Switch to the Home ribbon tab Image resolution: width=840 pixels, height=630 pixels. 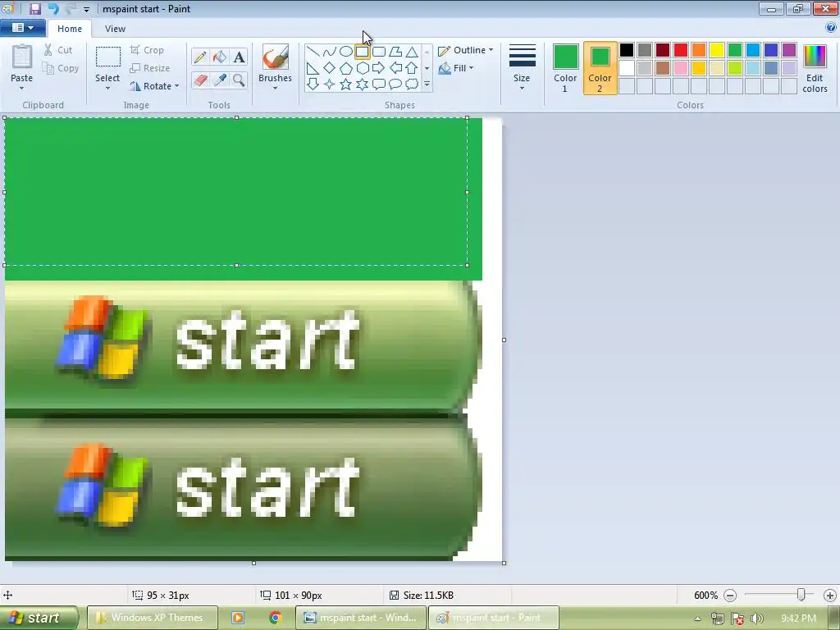click(70, 29)
